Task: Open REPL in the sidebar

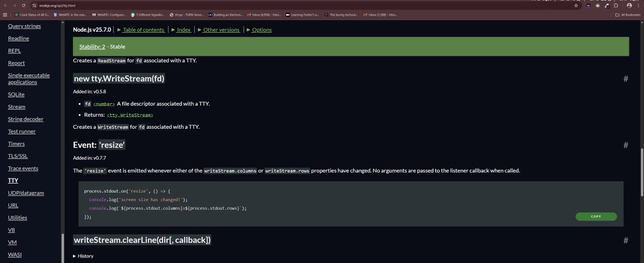Action: point(14,51)
